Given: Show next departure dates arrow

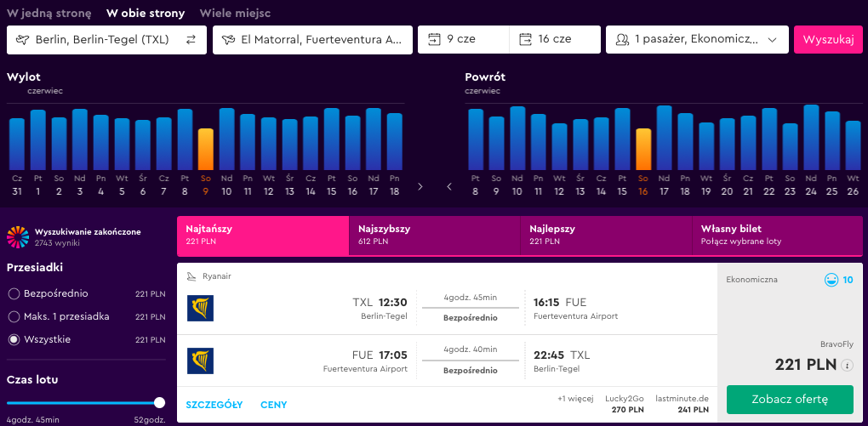Looking at the screenshot, I should point(420,186).
